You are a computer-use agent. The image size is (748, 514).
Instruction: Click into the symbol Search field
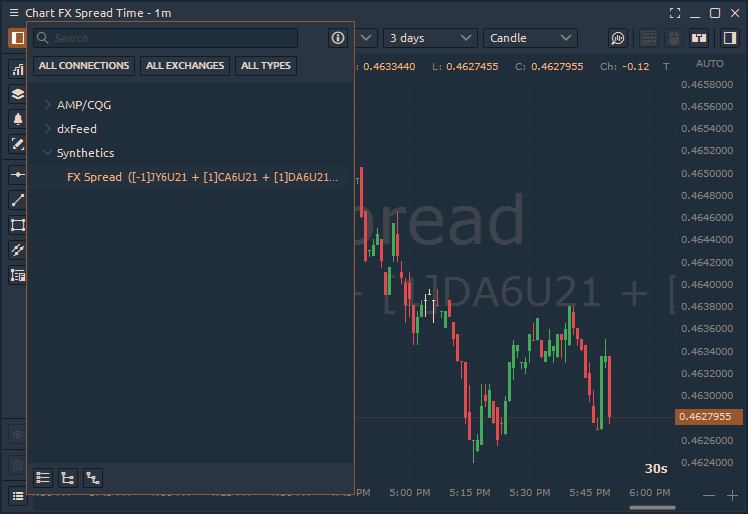[x=170, y=38]
